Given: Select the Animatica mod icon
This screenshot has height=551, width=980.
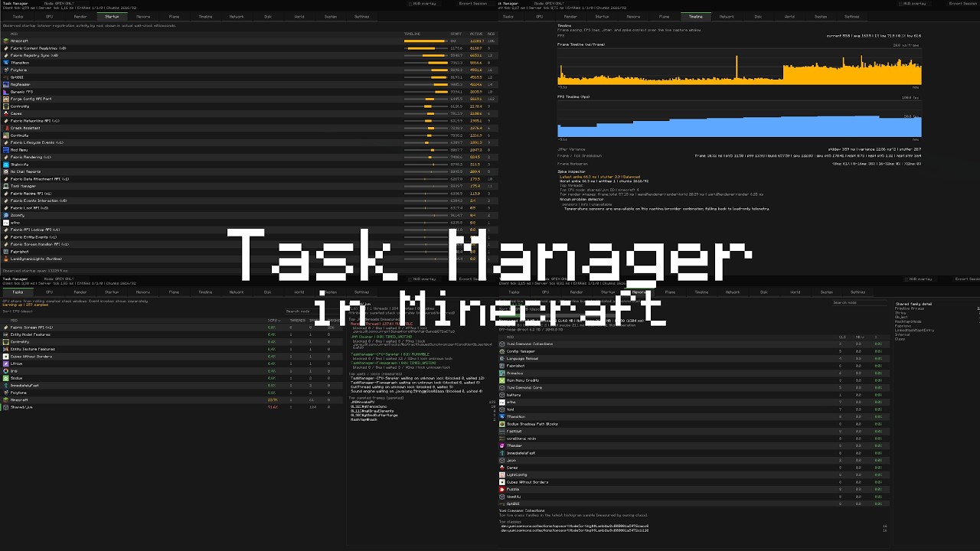Looking at the screenshot, I should (x=502, y=373).
